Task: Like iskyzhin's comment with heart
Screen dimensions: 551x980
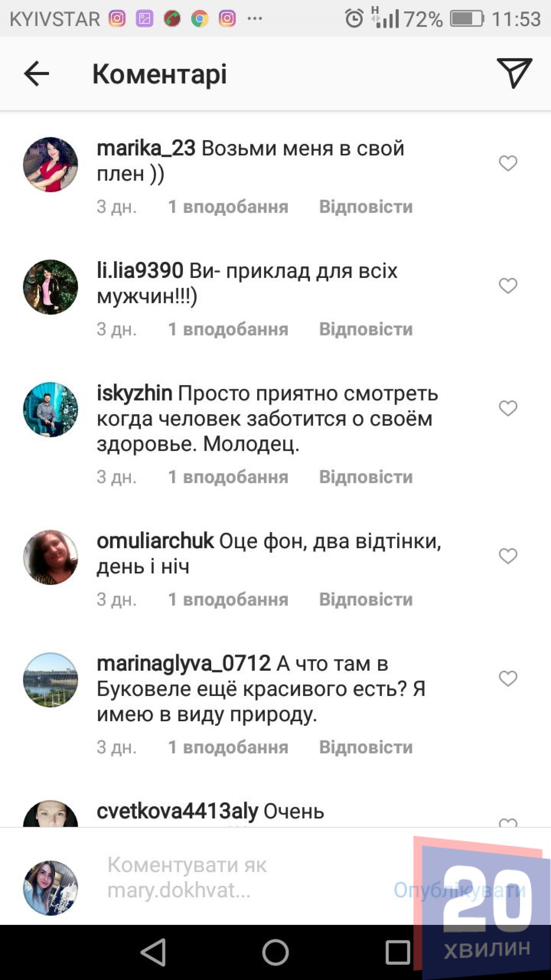Action: [x=508, y=408]
